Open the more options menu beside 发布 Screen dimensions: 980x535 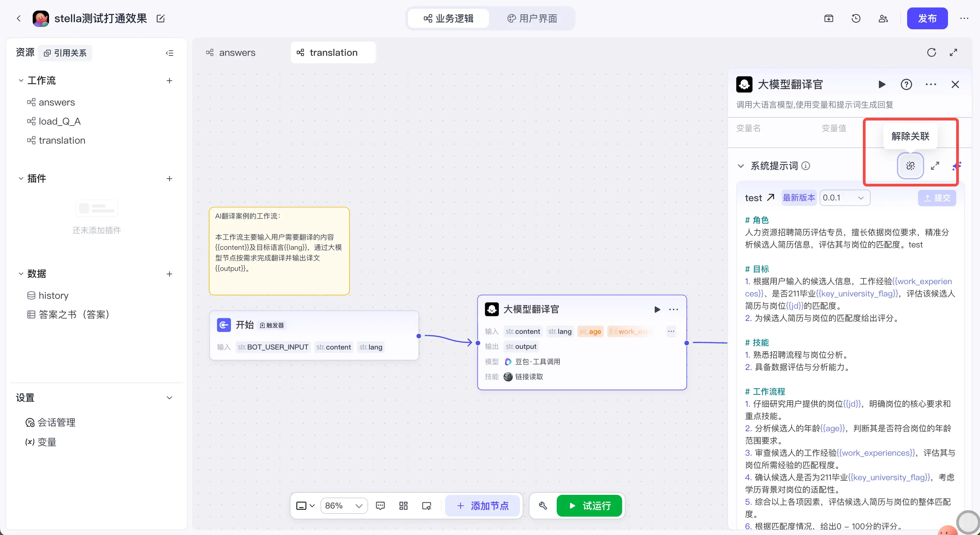tap(964, 18)
